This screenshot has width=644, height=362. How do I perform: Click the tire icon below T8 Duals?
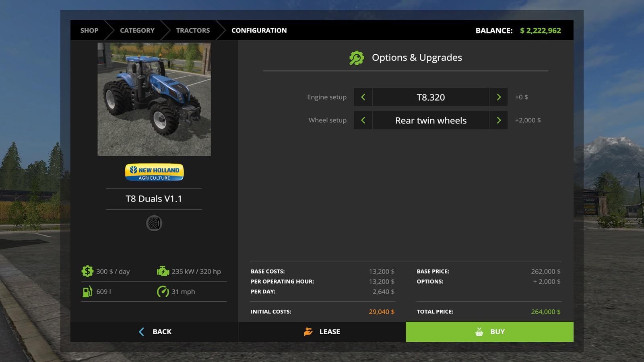pos(154,223)
